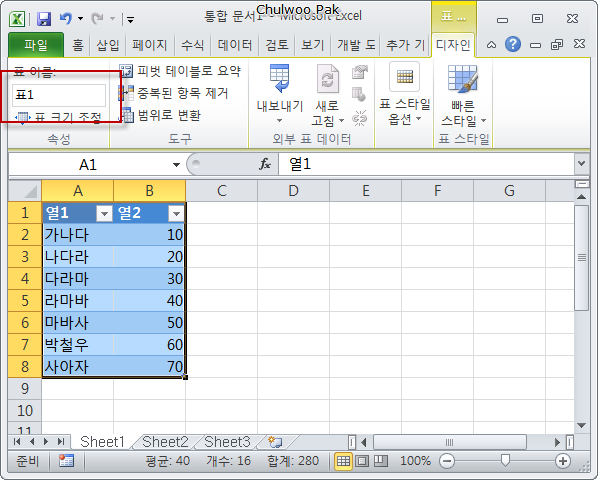598x480 pixels.
Task: Switch to the 홈 ribbon tab
Action: pos(77,45)
